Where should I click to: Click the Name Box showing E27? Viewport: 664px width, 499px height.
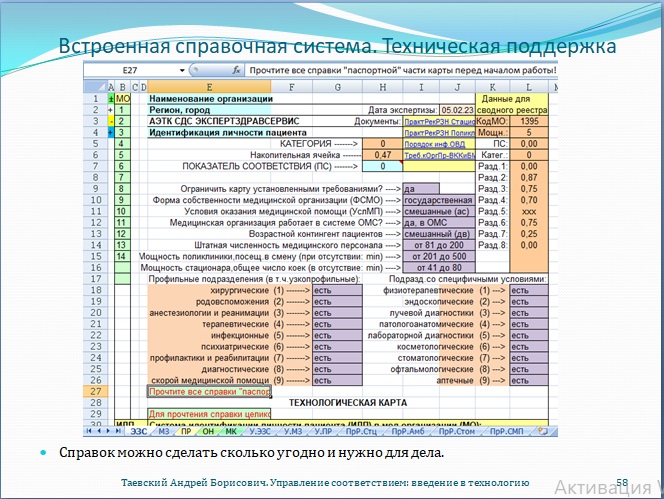[130, 70]
